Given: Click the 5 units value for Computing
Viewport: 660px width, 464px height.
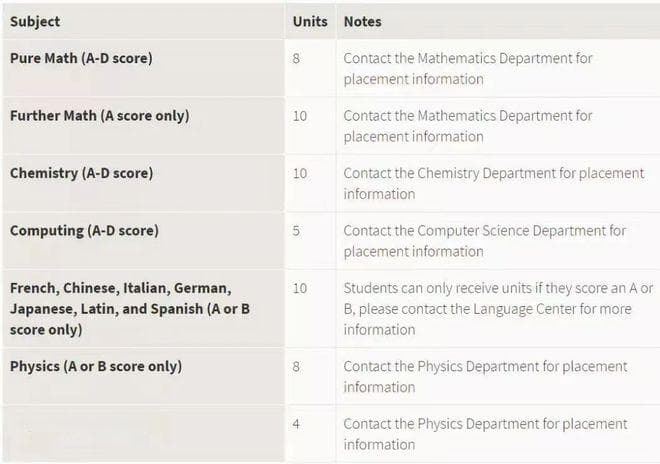Looking at the screenshot, I should [296, 231].
